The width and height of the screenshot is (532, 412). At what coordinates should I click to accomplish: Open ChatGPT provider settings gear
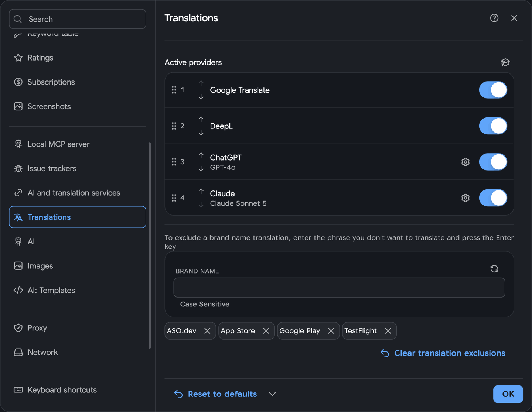pos(465,162)
